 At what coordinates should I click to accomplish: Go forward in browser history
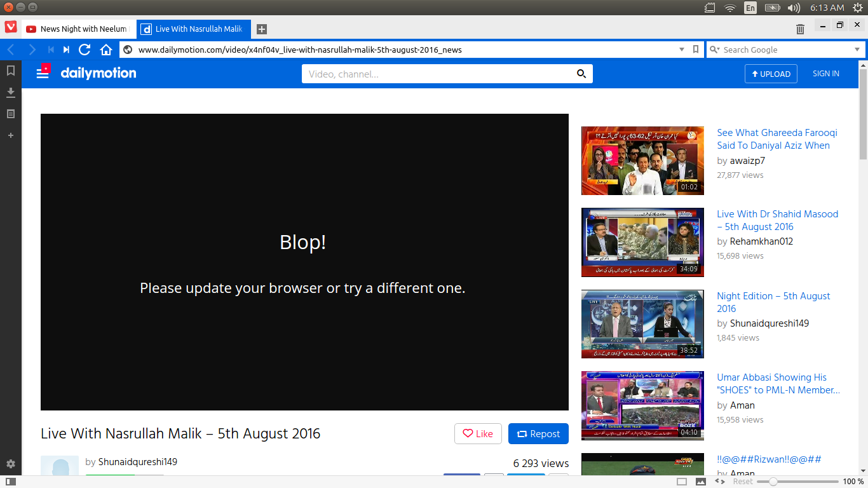[x=32, y=50]
